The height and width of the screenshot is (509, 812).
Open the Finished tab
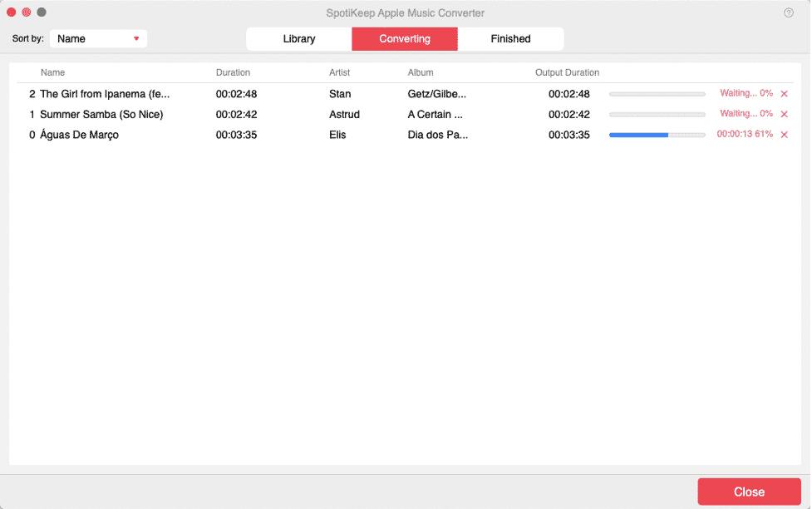[510, 39]
